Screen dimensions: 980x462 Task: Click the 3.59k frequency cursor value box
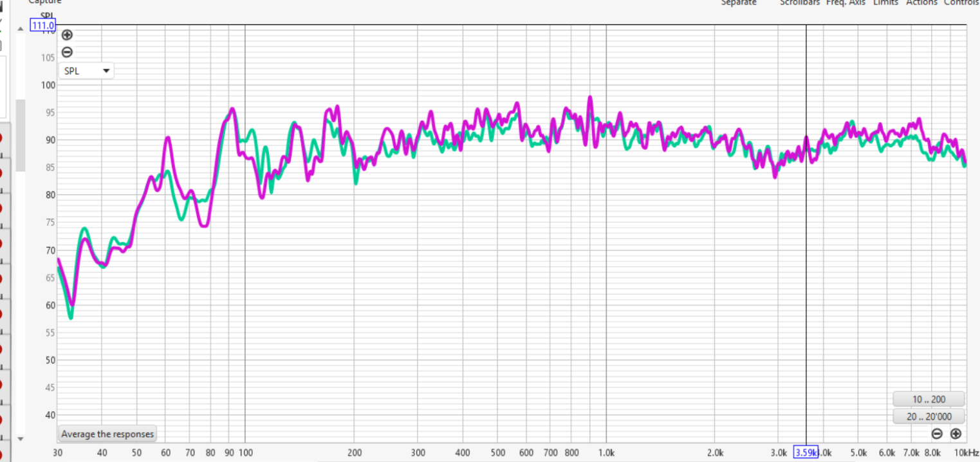(x=806, y=452)
